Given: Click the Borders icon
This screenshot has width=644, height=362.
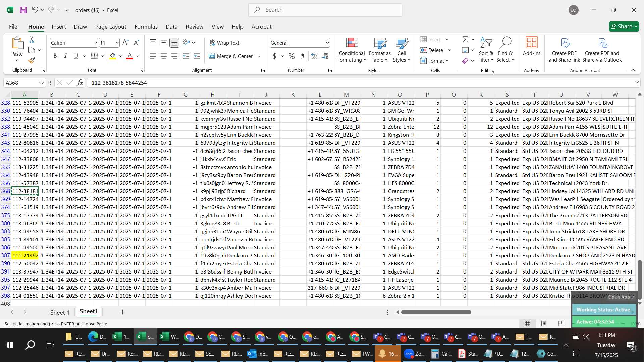Looking at the screenshot, I should [95, 56].
